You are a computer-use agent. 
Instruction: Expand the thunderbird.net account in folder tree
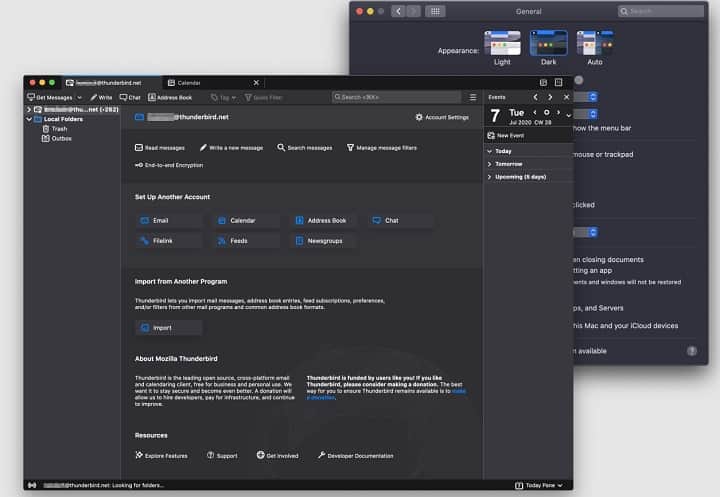[29, 109]
